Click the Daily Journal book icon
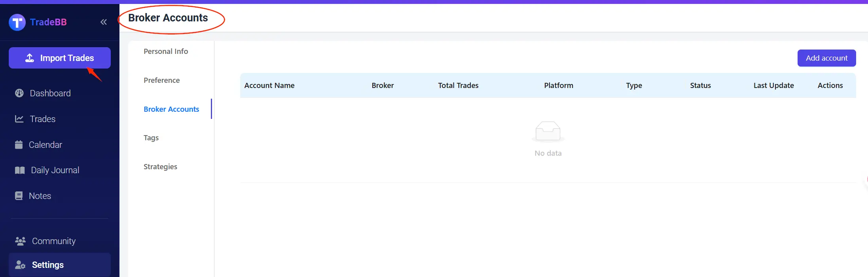The height and width of the screenshot is (277, 868). [x=20, y=170]
